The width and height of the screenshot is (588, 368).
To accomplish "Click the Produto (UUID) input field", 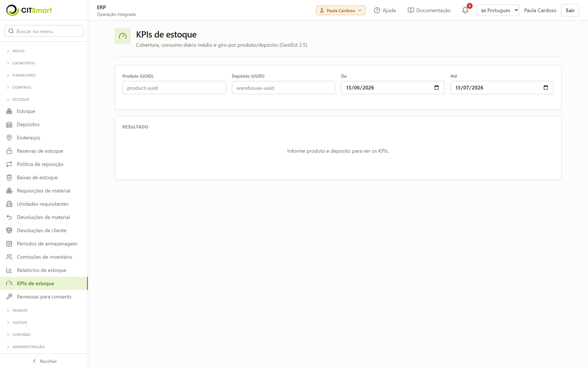I will click(174, 88).
